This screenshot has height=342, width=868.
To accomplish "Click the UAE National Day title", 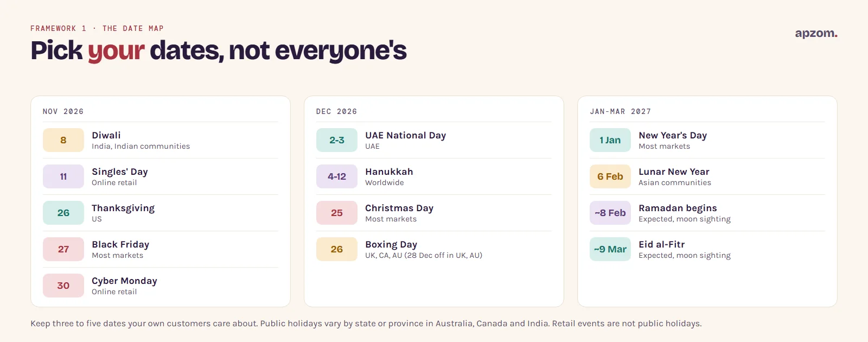I will point(405,135).
